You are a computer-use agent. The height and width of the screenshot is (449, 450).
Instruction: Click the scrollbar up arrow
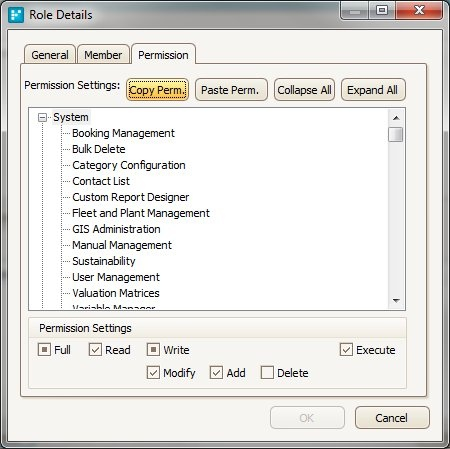[396, 118]
